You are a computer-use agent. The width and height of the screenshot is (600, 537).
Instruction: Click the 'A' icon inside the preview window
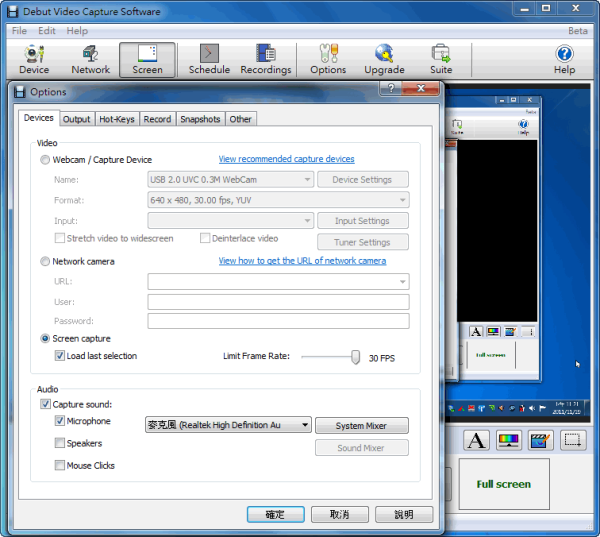[x=476, y=331]
